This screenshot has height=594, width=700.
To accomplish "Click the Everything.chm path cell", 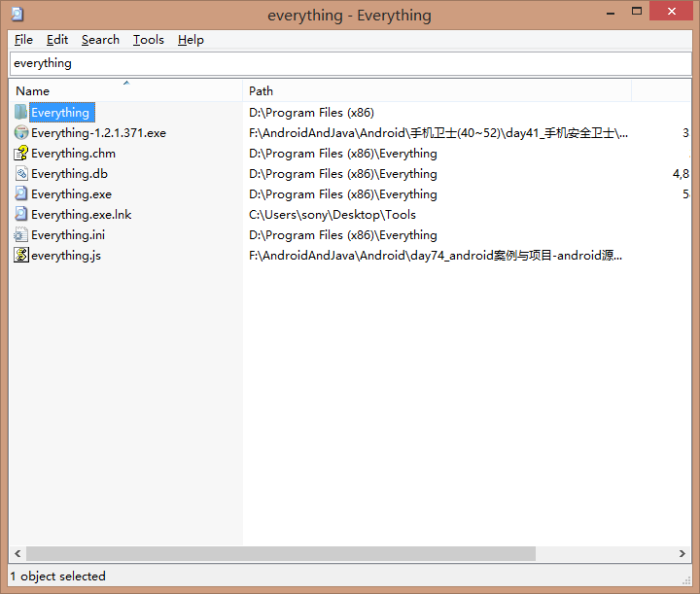I will (343, 154).
